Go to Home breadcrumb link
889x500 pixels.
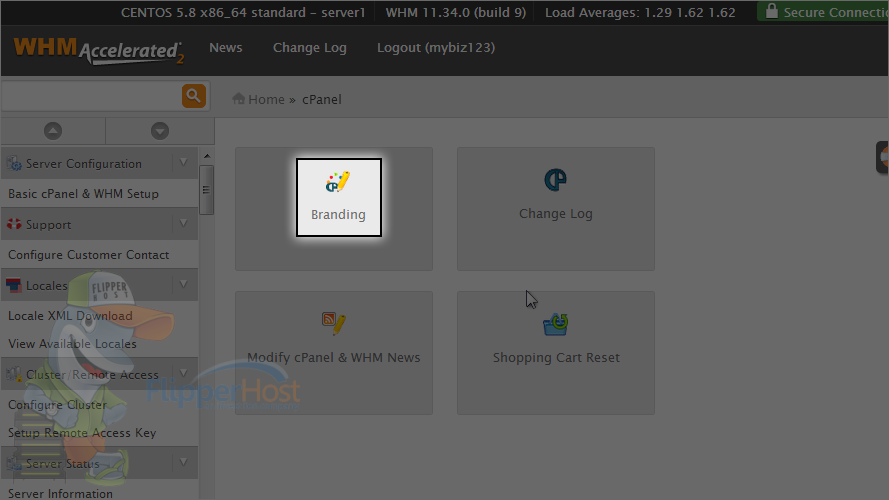266,99
